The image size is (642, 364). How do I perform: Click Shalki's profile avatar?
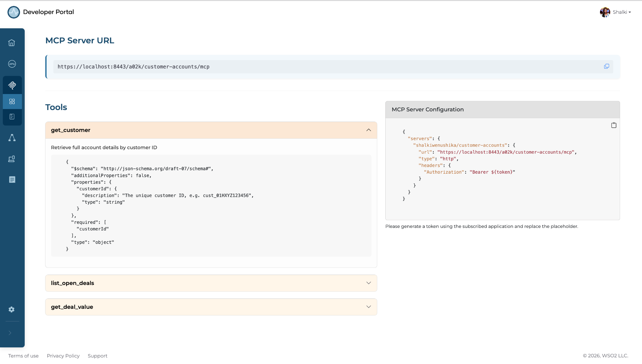point(605,12)
